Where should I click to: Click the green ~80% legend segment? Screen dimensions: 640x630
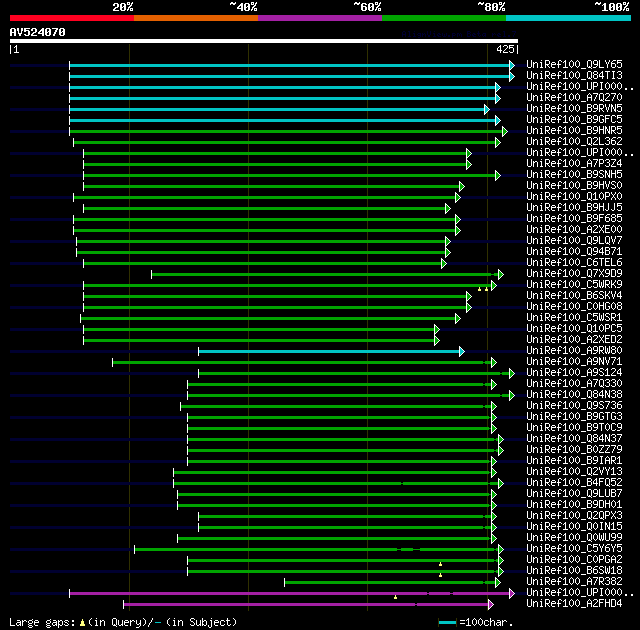click(444, 18)
